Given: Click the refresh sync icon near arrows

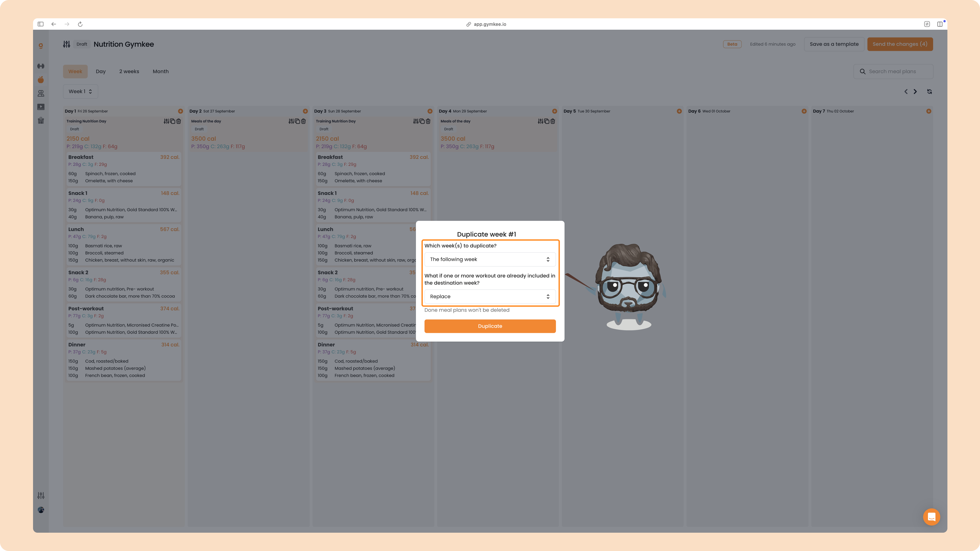Looking at the screenshot, I should (x=929, y=91).
